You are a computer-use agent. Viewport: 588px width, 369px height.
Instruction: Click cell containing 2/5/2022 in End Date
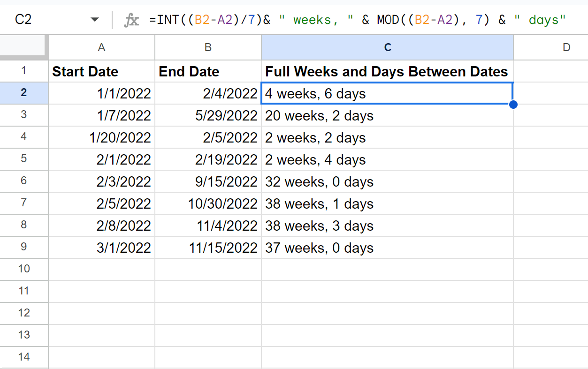208,137
